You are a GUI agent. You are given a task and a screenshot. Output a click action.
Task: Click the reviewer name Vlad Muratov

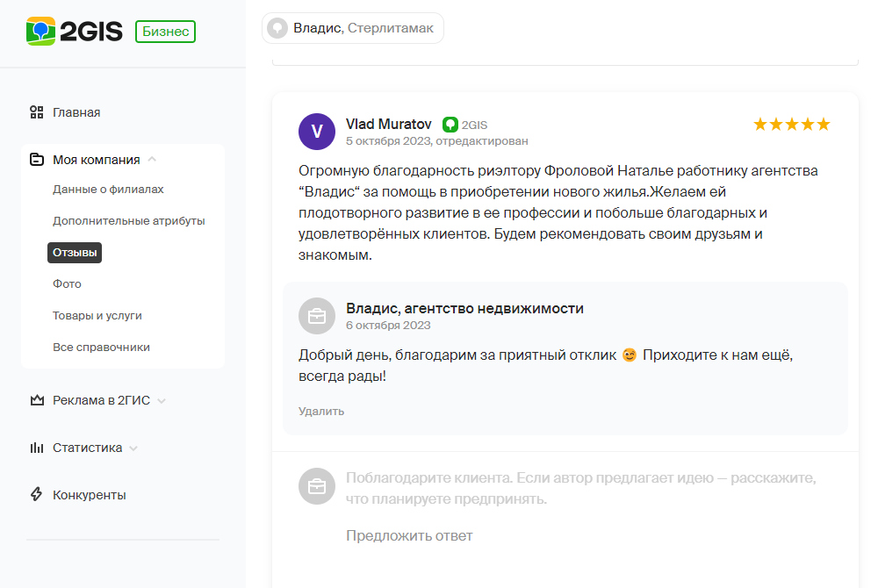389,124
